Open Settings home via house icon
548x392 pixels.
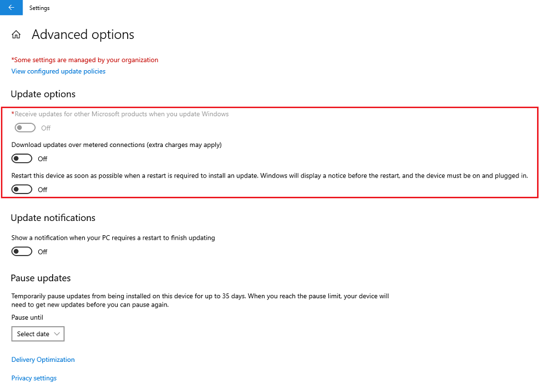16,35
